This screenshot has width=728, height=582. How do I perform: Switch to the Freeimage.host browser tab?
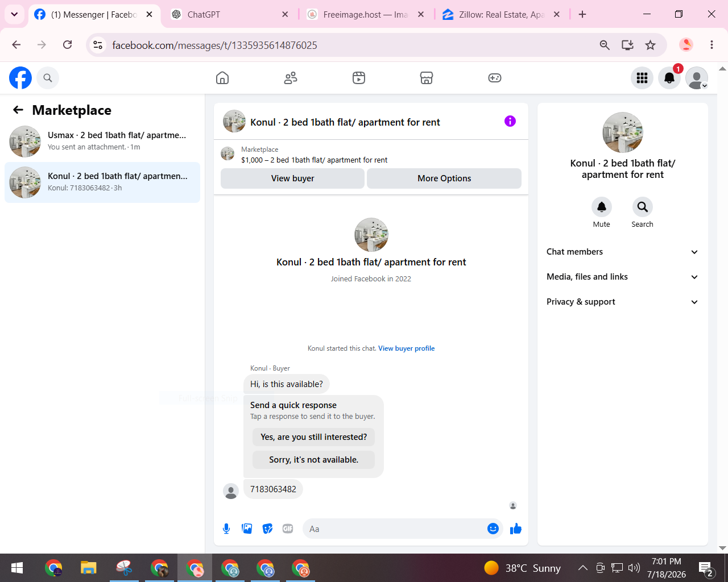tap(366, 15)
